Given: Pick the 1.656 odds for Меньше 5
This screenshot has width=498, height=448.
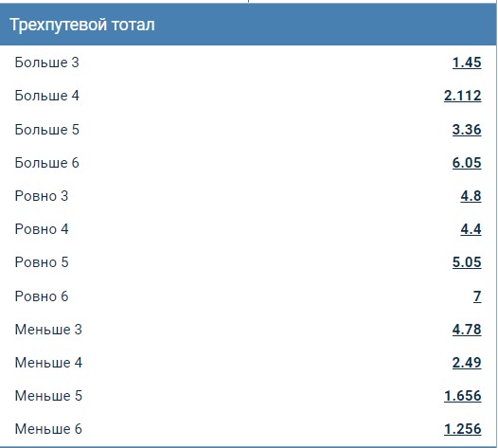Looking at the screenshot, I should tap(462, 396).
